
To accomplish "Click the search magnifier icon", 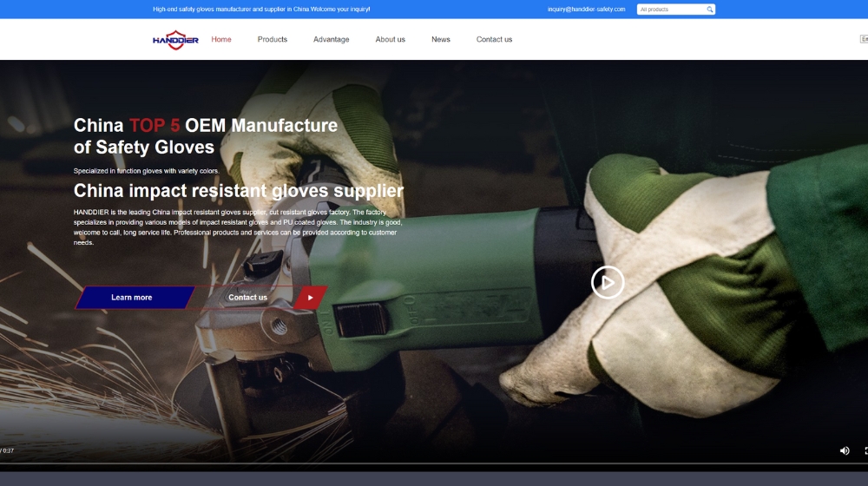I will pyautogui.click(x=710, y=10).
